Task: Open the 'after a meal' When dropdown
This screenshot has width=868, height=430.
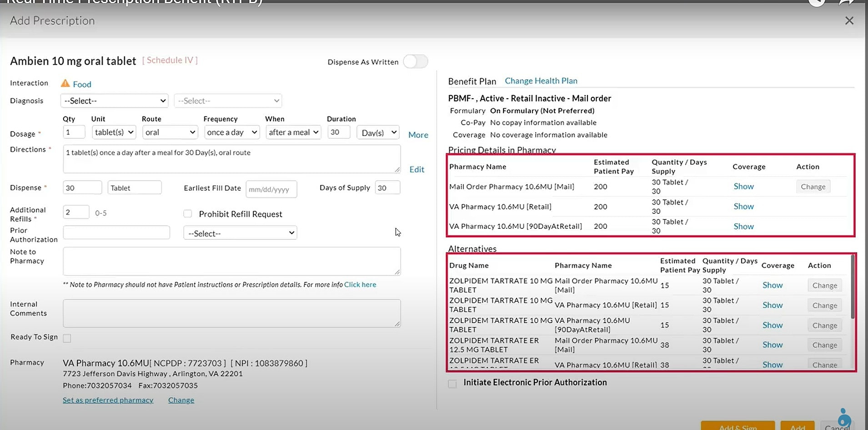Action: pyautogui.click(x=293, y=132)
